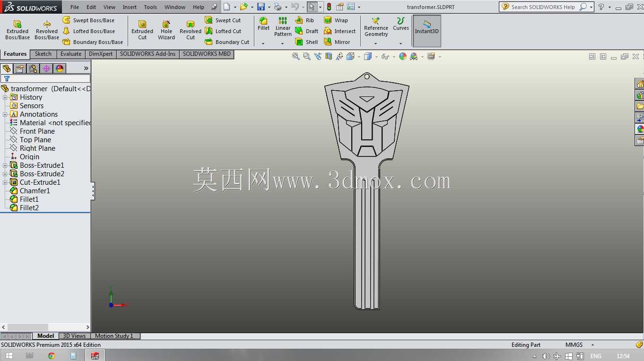Open the Tools menu

click(150, 7)
